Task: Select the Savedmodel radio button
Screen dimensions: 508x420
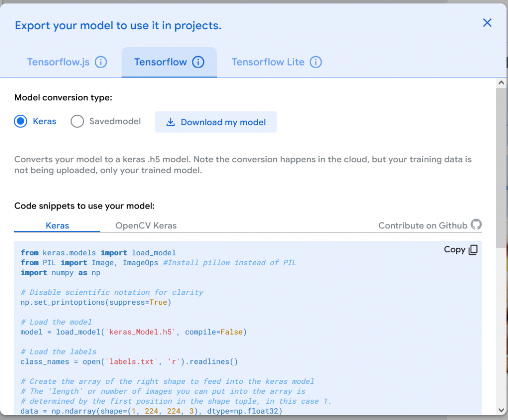Action: coord(77,122)
